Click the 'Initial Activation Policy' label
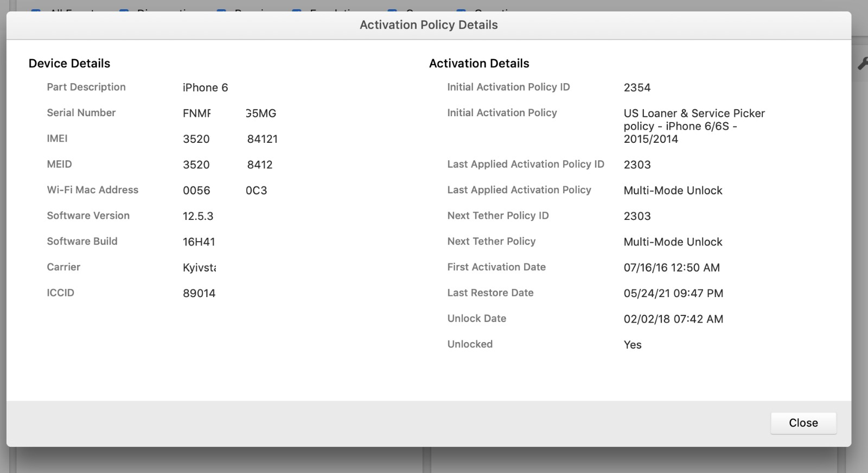 [502, 112]
